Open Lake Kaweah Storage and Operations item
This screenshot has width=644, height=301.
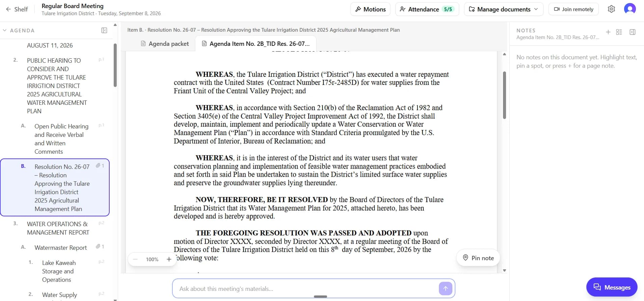point(59,271)
